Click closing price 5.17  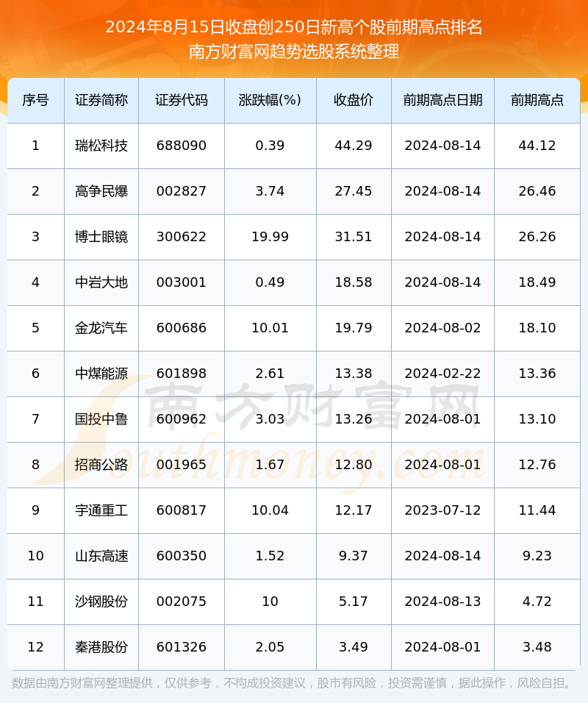tap(354, 602)
